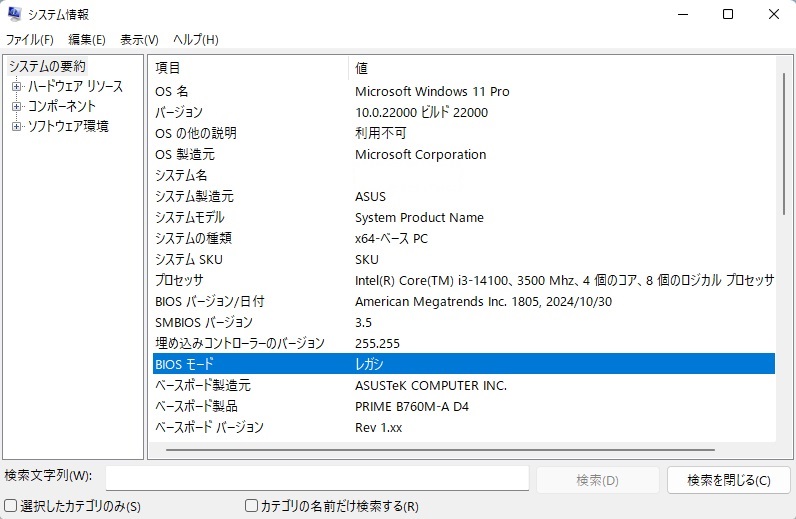Screen dimensions: 796x519
Task: Open the ファイル(F) menu
Action: 30,40
